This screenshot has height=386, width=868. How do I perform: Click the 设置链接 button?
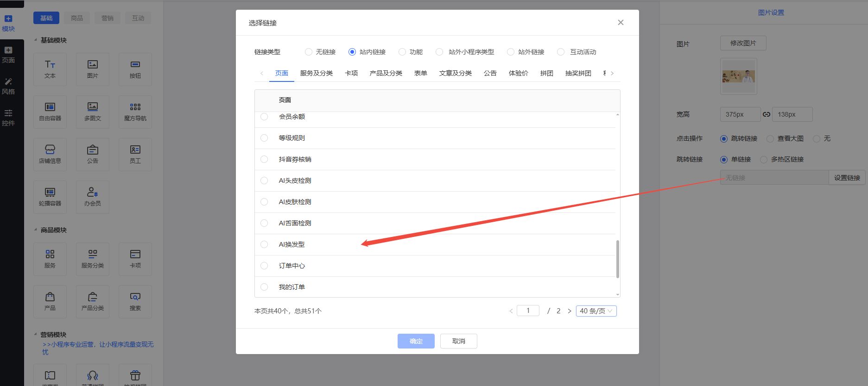847,178
